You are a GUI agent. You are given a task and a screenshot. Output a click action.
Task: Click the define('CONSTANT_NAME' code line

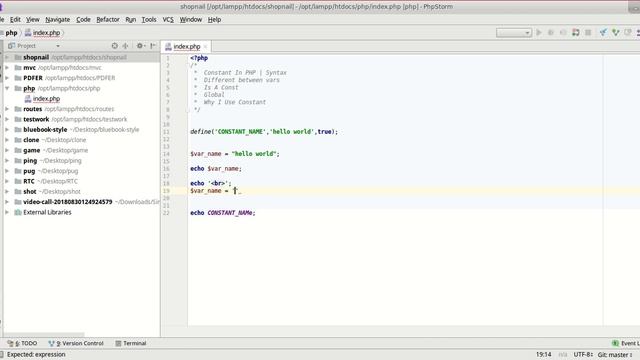pyautogui.click(x=264, y=132)
